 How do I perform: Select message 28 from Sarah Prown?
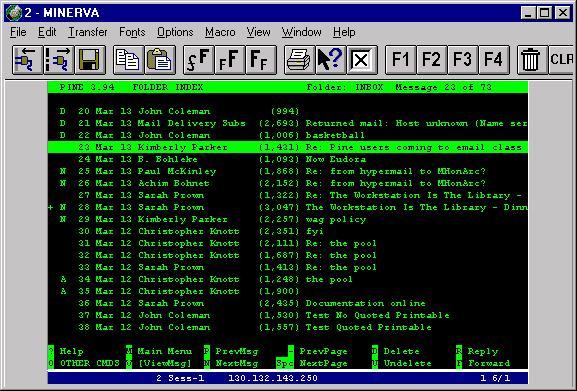click(288, 207)
